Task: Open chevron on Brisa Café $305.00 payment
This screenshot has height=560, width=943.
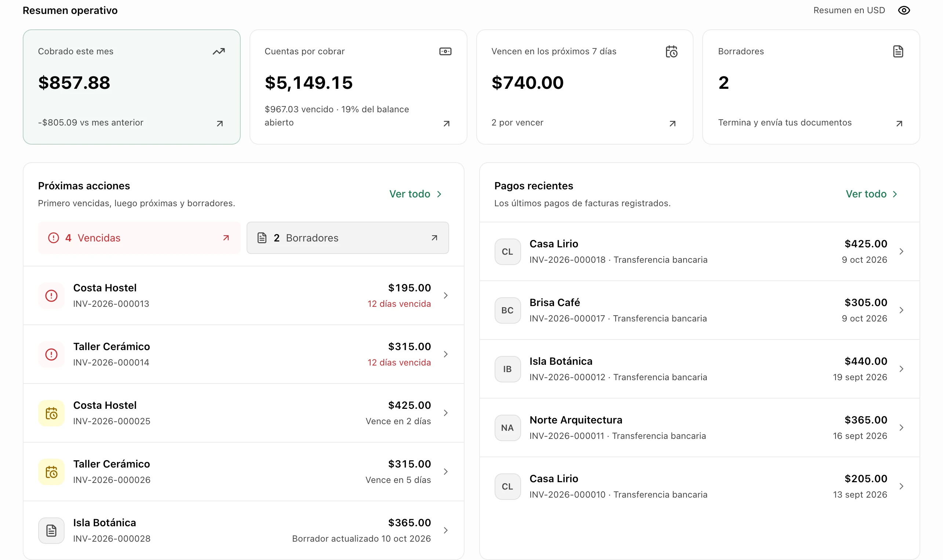Action: tap(902, 310)
